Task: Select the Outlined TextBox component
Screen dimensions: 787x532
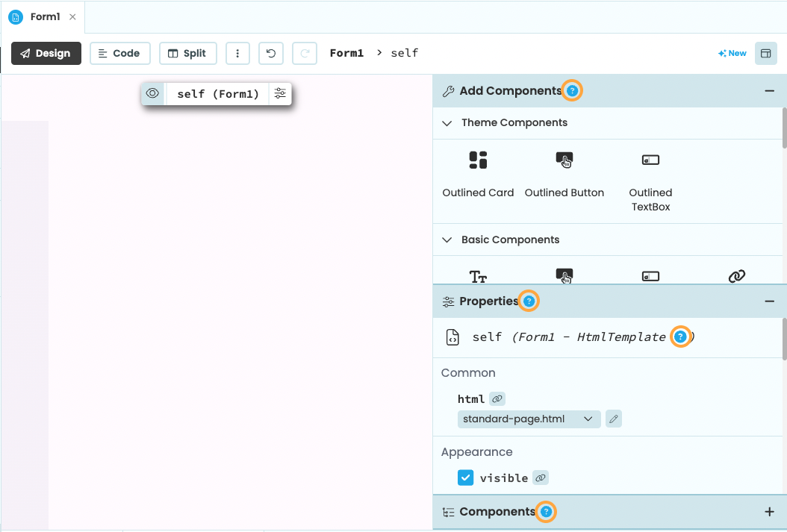Action: [650, 160]
